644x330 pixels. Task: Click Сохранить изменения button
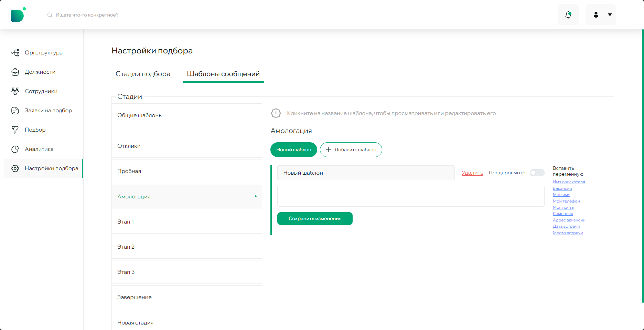(x=315, y=218)
